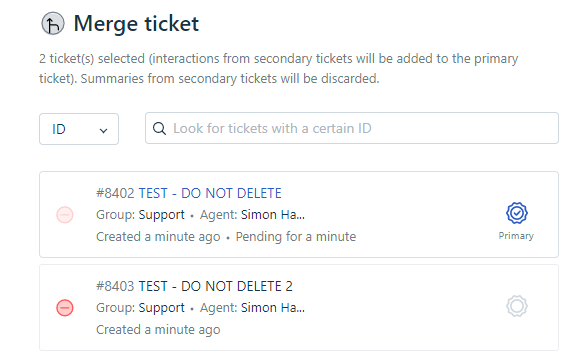This screenshot has height=364, width=567.
Task: Remove ticket #8403 with red minus icon
Action: [65, 308]
